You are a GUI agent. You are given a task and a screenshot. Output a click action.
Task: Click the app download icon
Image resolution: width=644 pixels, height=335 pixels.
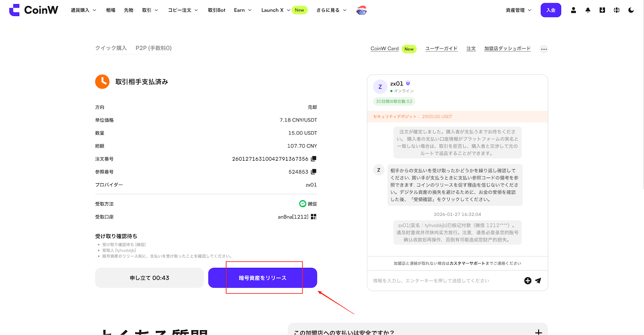pyautogui.click(x=602, y=10)
